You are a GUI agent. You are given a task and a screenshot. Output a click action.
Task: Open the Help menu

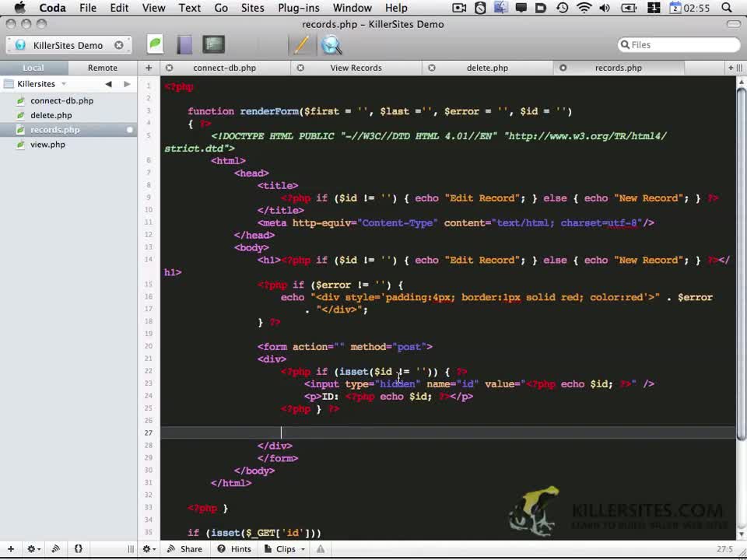pos(396,8)
